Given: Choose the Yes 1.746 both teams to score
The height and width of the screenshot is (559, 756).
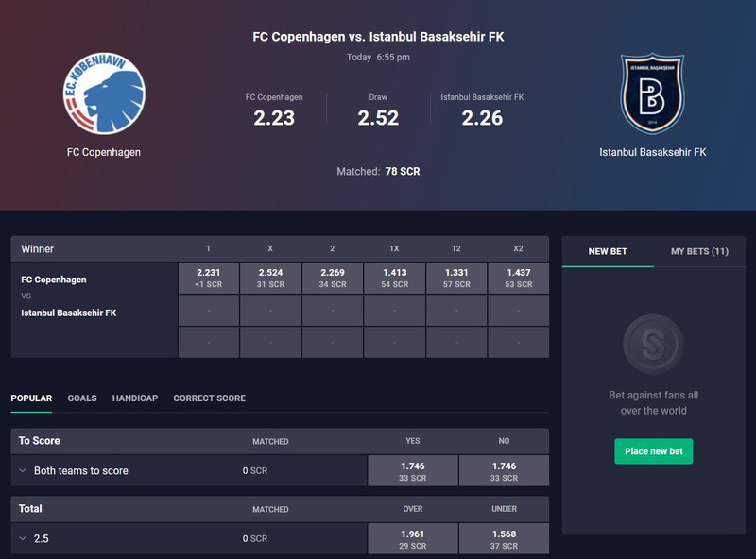Looking at the screenshot, I should click(413, 471).
